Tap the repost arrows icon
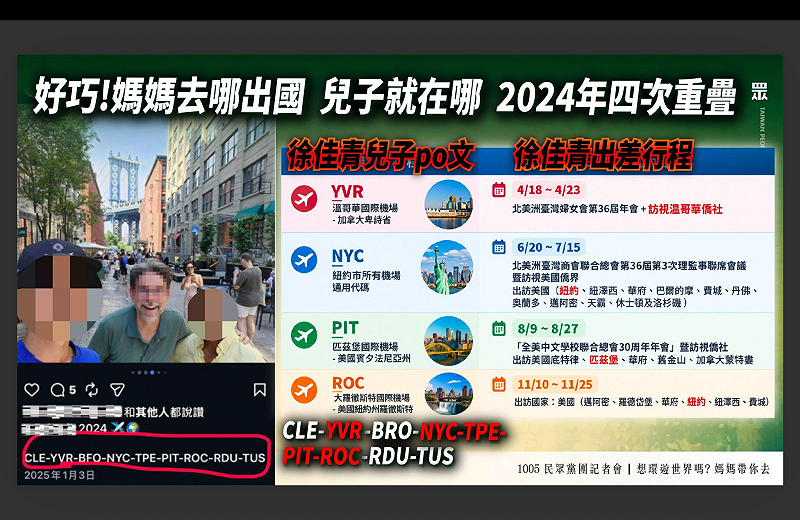Viewport: 800px width, 520px height. [x=92, y=390]
